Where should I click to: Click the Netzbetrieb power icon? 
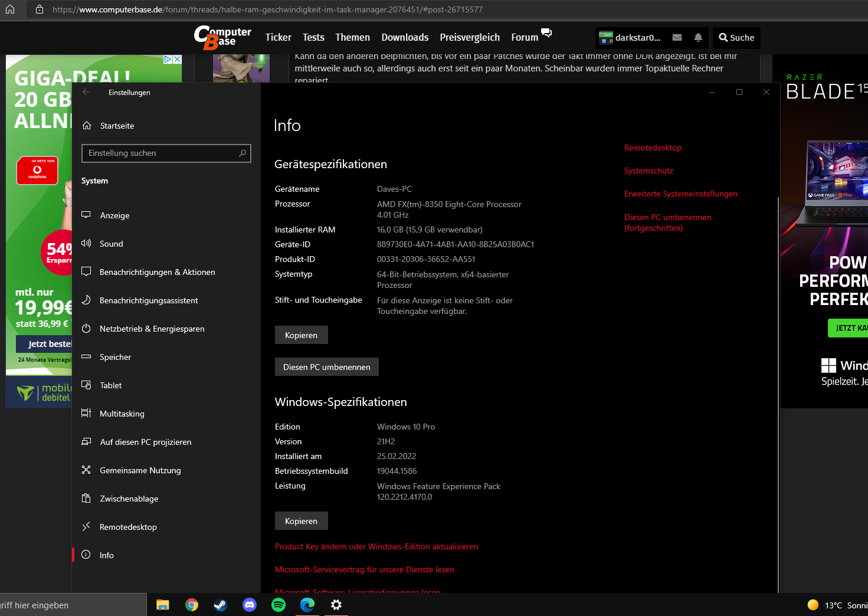coord(86,328)
